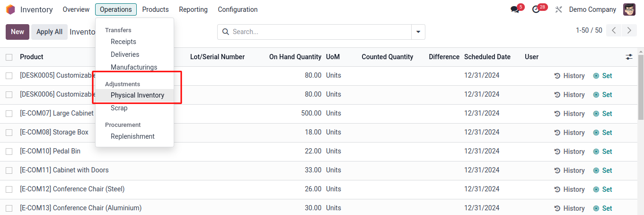Viewport: 644px width, 215px height.
Task: Open the Products menu dropdown
Action: tap(155, 9)
